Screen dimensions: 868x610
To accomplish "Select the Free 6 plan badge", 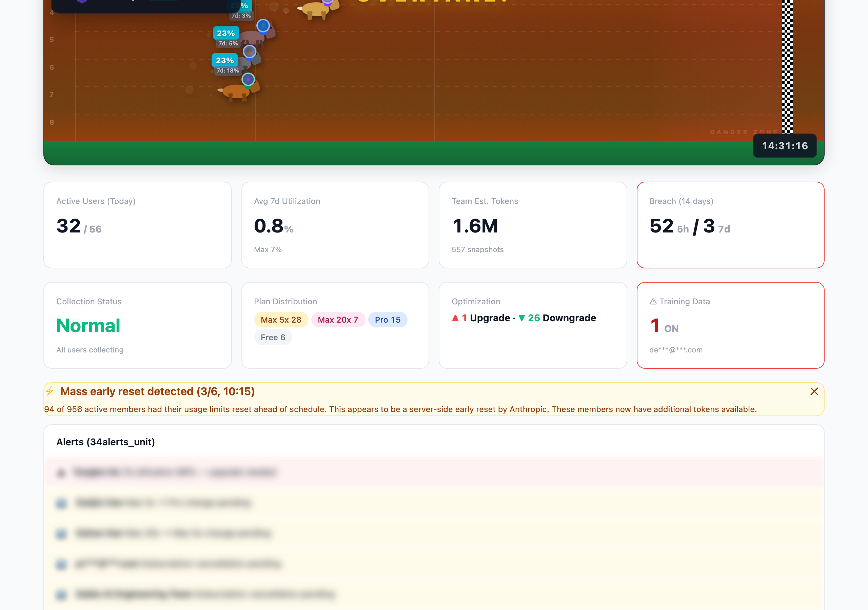I will [x=273, y=338].
